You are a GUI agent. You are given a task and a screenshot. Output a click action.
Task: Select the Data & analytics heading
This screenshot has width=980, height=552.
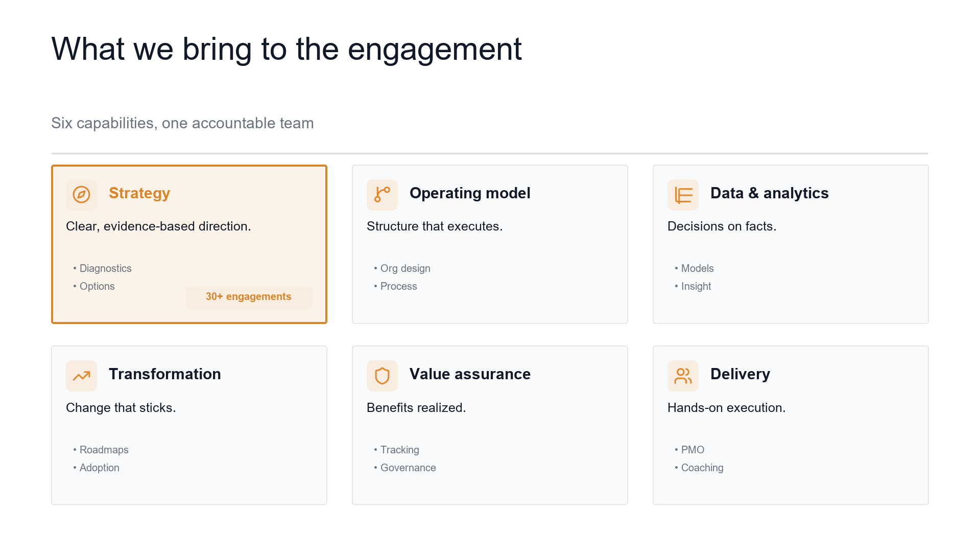click(769, 193)
